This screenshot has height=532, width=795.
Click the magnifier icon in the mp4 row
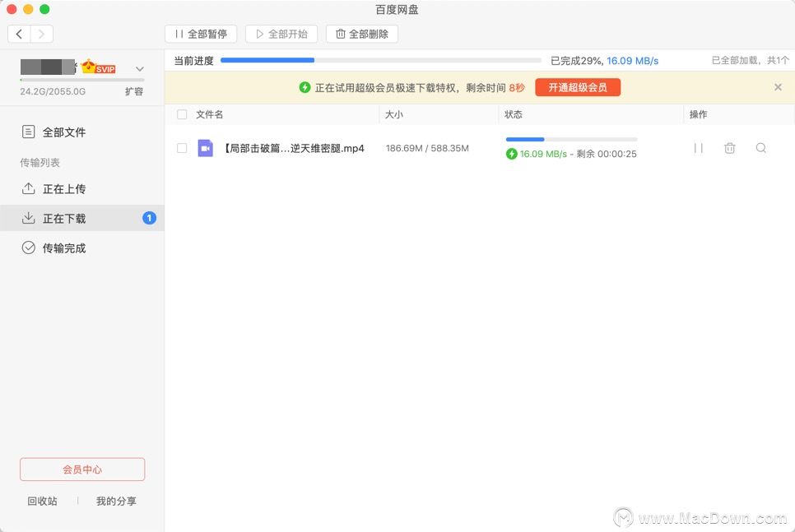coord(761,148)
